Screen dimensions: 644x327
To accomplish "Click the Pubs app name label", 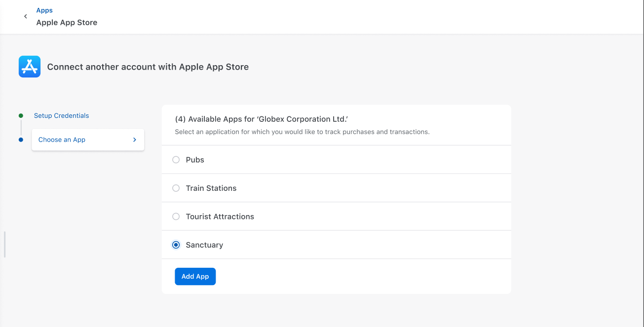I will (195, 160).
